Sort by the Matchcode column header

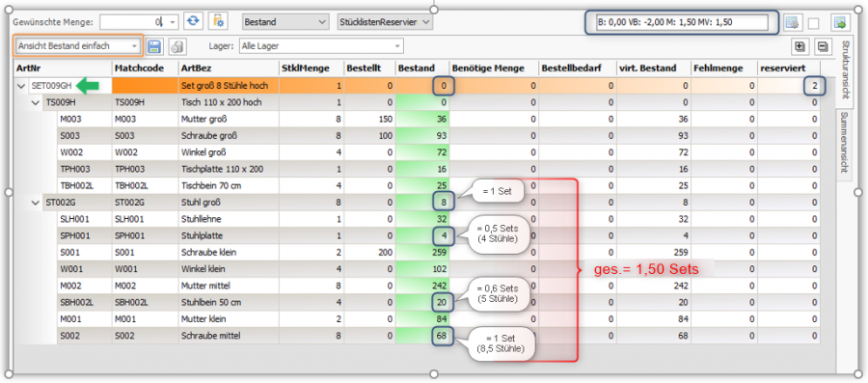pyautogui.click(x=145, y=68)
